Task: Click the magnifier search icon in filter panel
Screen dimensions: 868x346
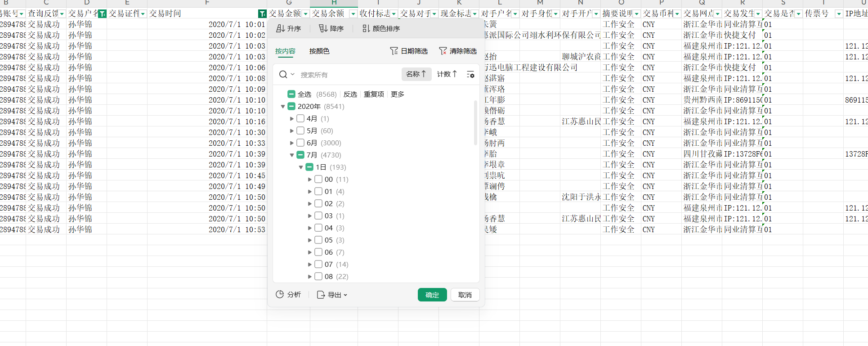Action: tap(283, 74)
